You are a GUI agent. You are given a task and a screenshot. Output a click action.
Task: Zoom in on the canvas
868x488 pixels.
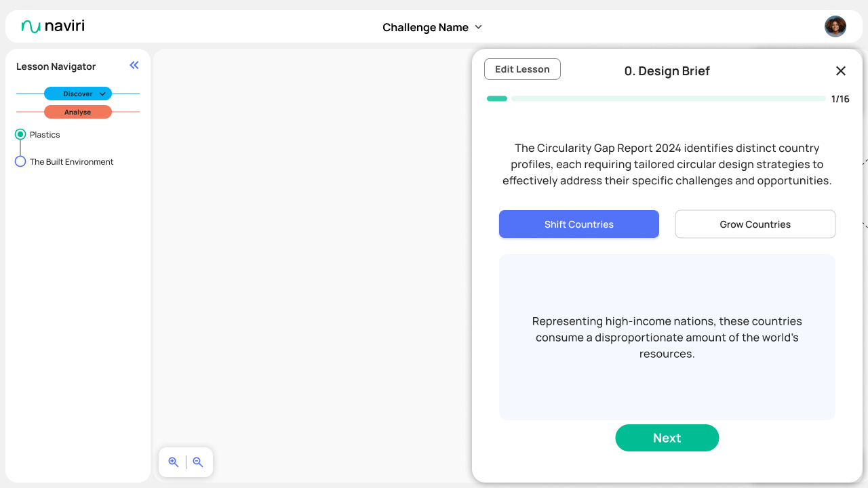(x=174, y=462)
